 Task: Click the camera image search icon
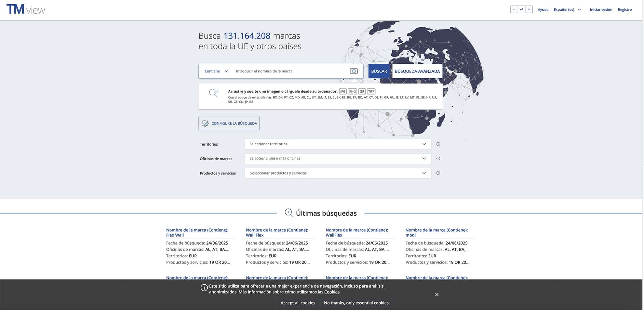click(x=354, y=71)
